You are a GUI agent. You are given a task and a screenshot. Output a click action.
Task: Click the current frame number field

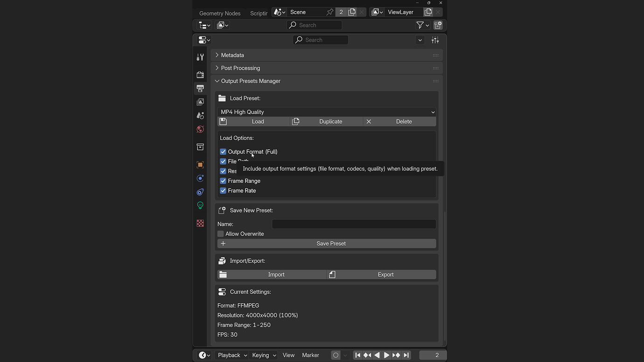point(433,355)
